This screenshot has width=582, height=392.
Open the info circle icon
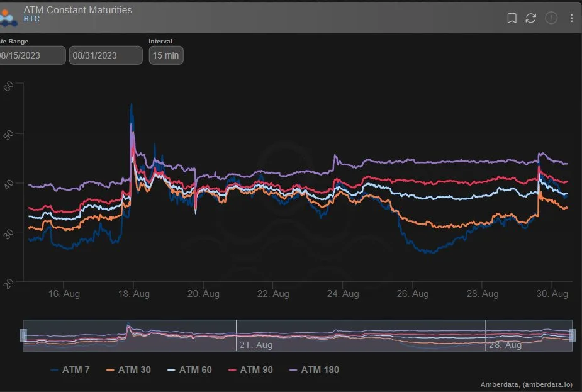(551, 18)
